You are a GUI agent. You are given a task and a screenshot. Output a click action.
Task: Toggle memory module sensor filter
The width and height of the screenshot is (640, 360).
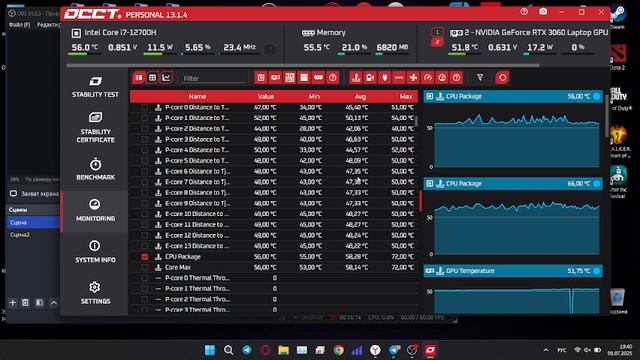coord(318,78)
